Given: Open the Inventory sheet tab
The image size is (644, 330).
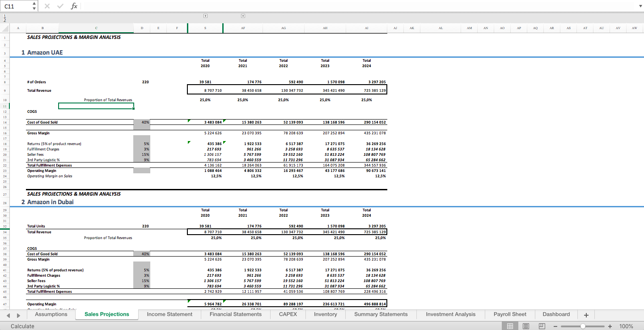Looking at the screenshot, I should 326,314.
